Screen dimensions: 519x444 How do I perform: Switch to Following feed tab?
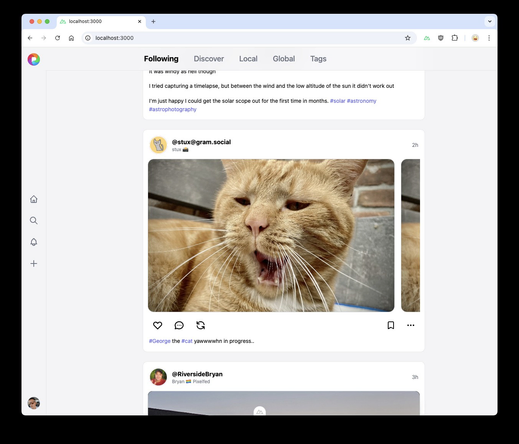pyautogui.click(x=161, y=59)
